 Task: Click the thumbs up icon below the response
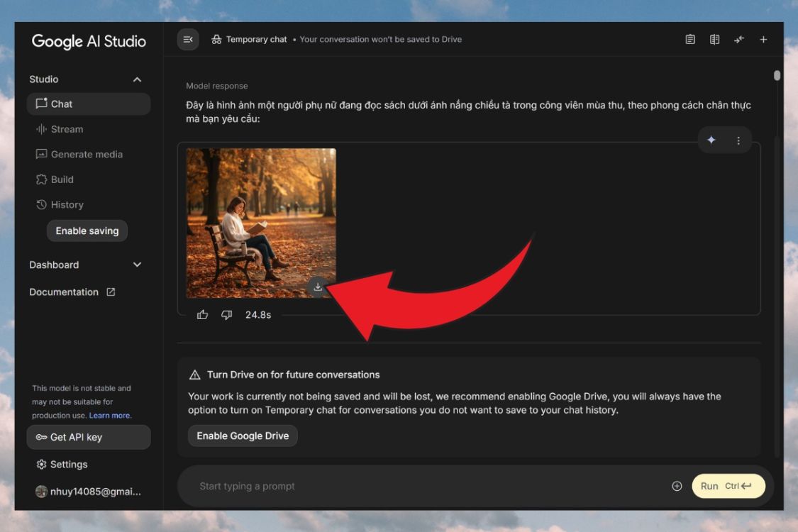pos(203,314)
